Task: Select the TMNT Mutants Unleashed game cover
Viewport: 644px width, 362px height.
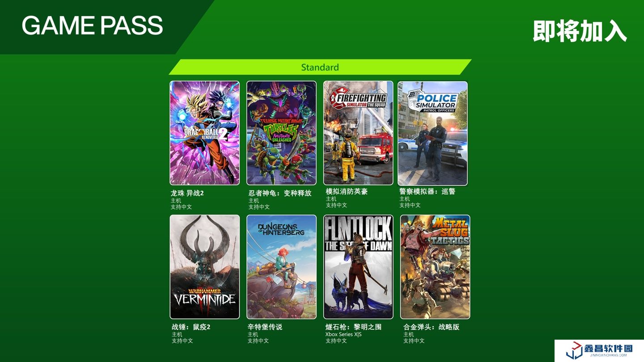Action: point(281,133)
